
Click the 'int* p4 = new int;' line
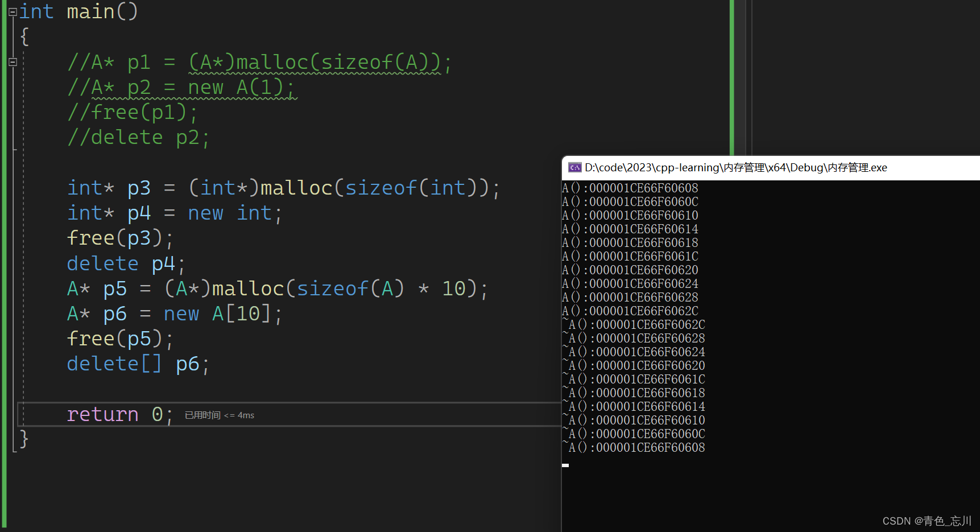click(x=175, y=213)
